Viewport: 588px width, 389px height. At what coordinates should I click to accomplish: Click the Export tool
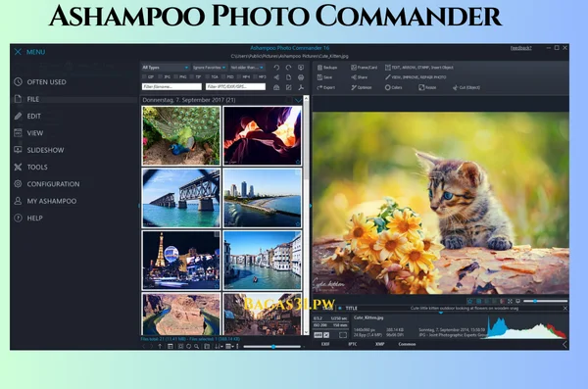tap(326, 87)
